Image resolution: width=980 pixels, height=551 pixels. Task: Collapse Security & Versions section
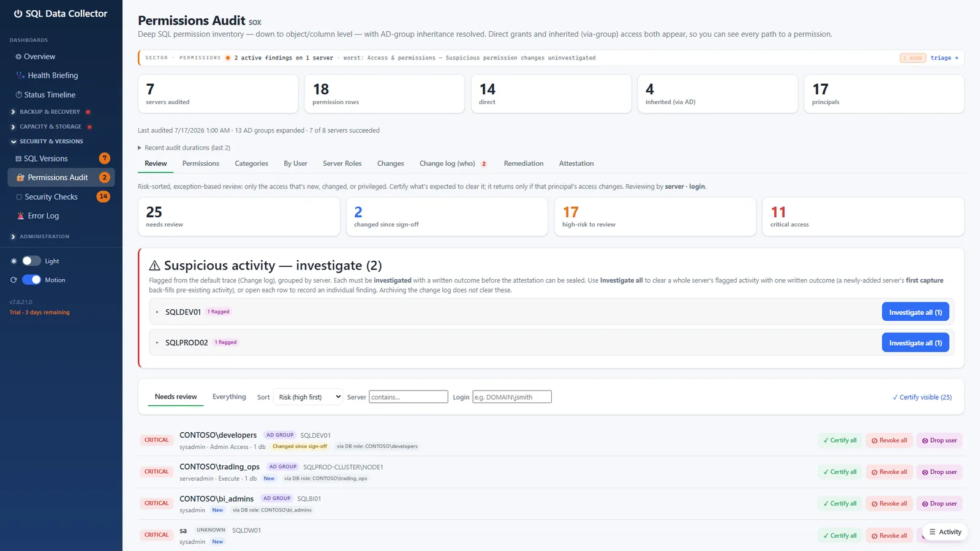pyautogui.click(x=47, y=141)
